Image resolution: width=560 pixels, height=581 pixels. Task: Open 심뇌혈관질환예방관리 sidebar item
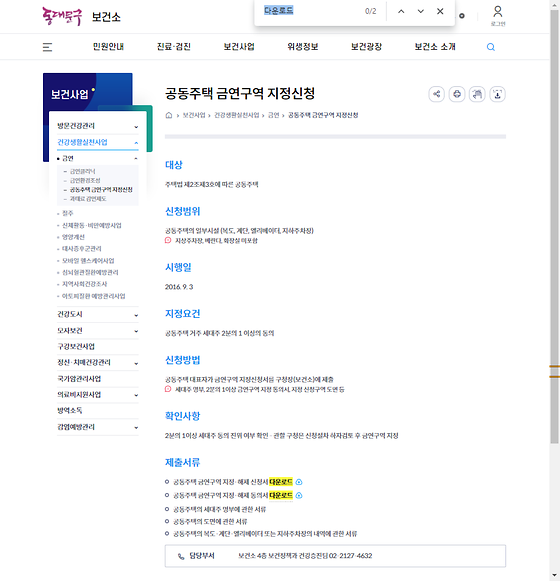click(x=90, y=272)
